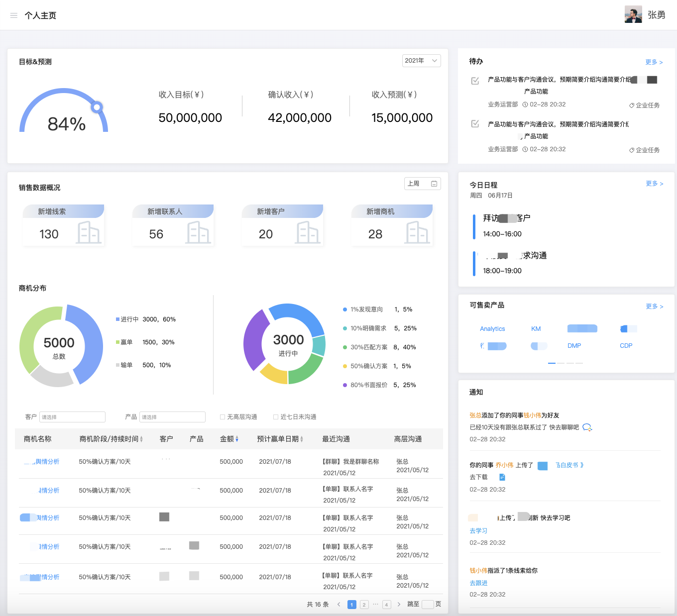Select first carousel indicator under products
The image size is (677, 616).
(x=552, y=363)
